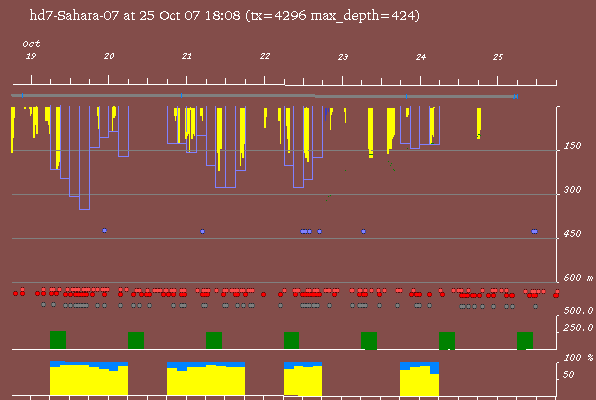Click the gray status bar below the time axis
The height and width of the screenshot is (400, 596).
click(x=264, y=96)
